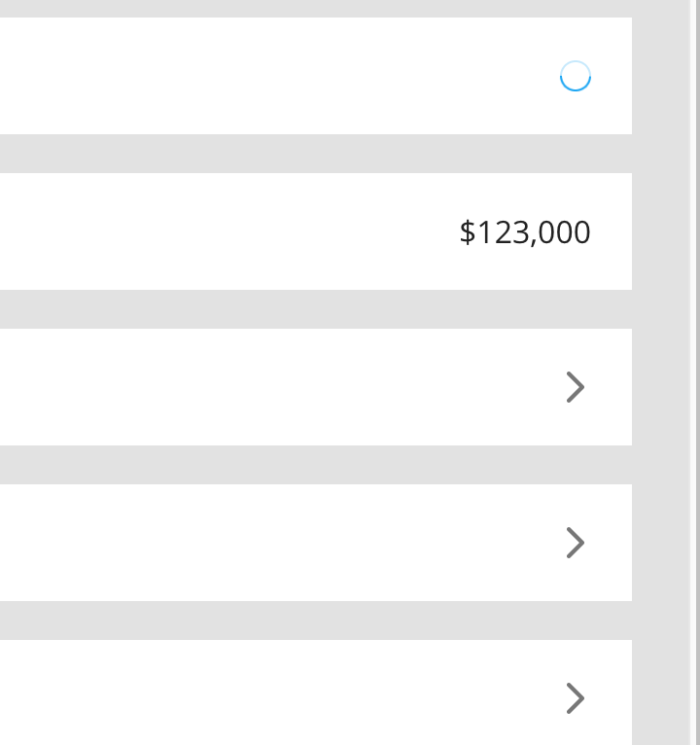
Task: Click the gray margin right of the spinner card
Action: [659, 76]
